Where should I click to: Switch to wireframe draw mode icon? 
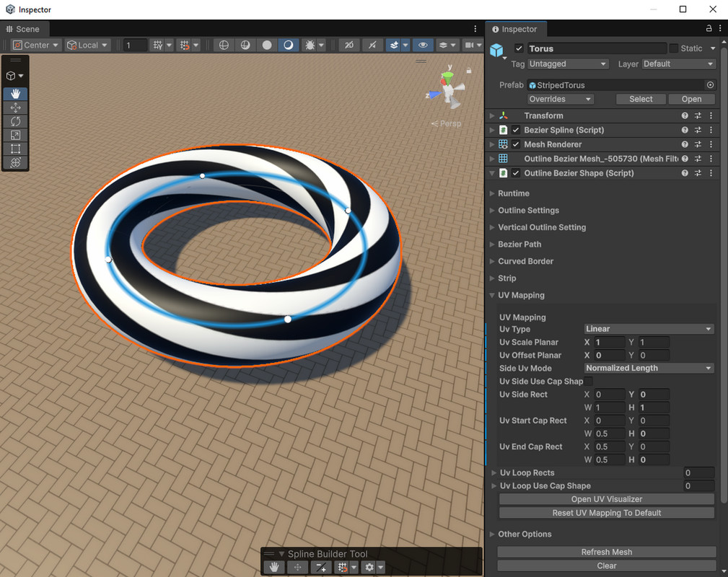click(x=224, y=45)
